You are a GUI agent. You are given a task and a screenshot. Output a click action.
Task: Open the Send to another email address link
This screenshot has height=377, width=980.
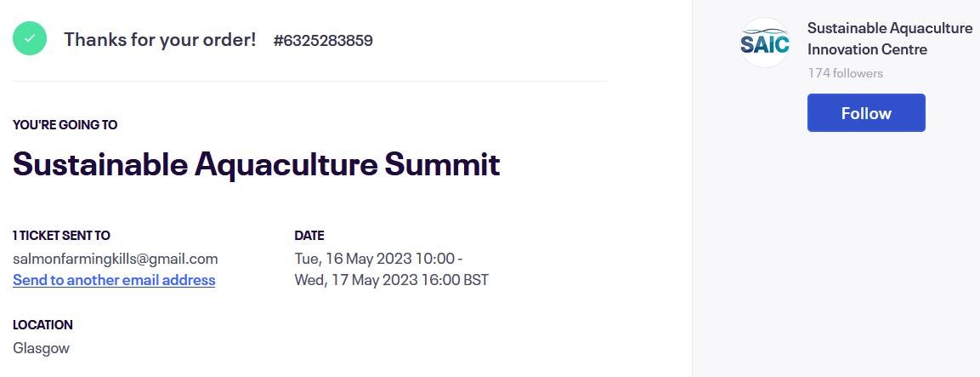114,280
